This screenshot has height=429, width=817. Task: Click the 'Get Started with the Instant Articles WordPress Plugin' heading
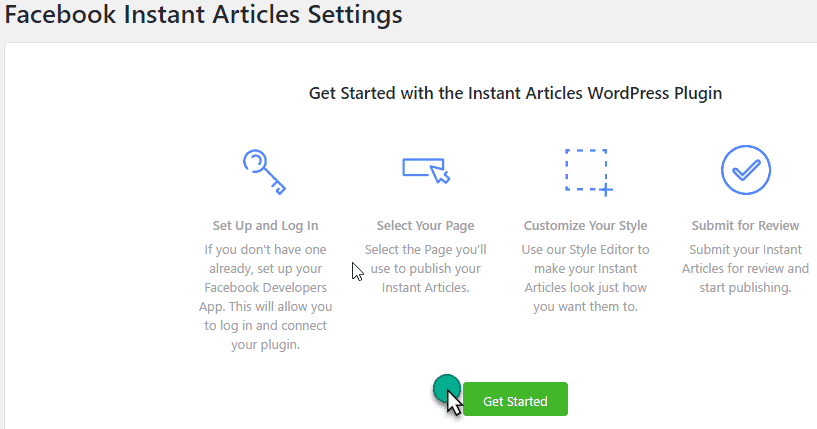pos(515,93)
